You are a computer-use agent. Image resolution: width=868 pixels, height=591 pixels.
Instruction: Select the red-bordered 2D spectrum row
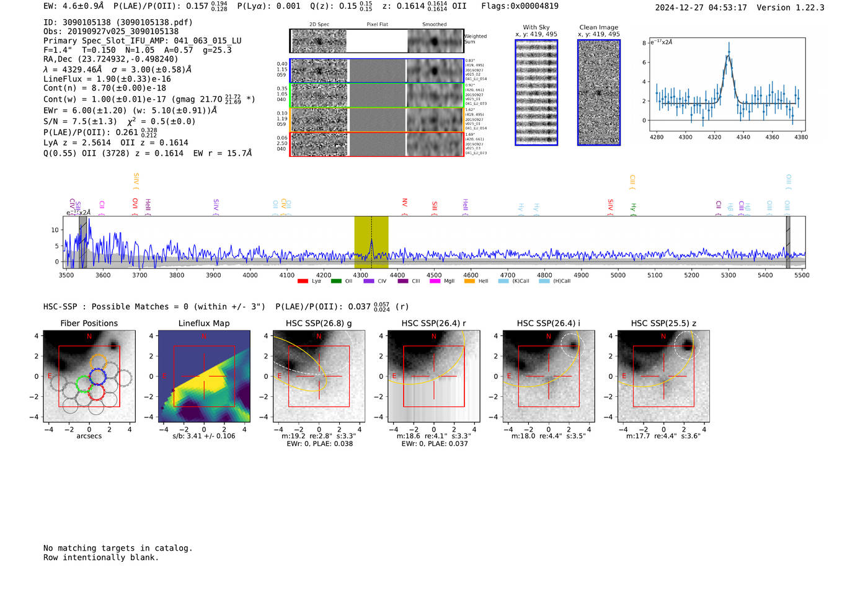click(376, 144)
